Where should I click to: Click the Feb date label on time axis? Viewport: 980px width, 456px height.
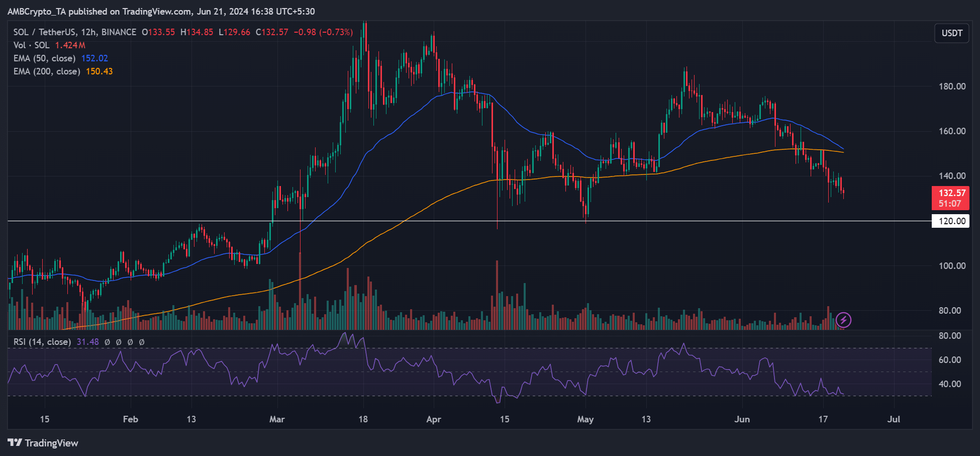coord(130,419)
